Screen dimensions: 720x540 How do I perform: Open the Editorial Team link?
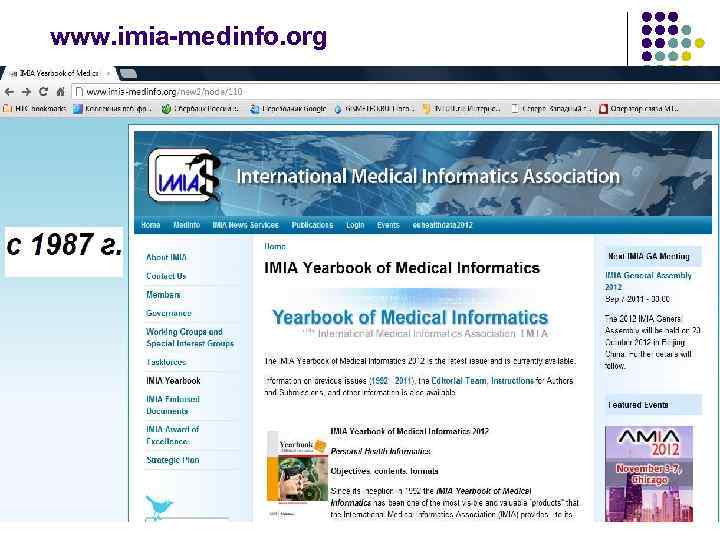(x=459, y=381)
